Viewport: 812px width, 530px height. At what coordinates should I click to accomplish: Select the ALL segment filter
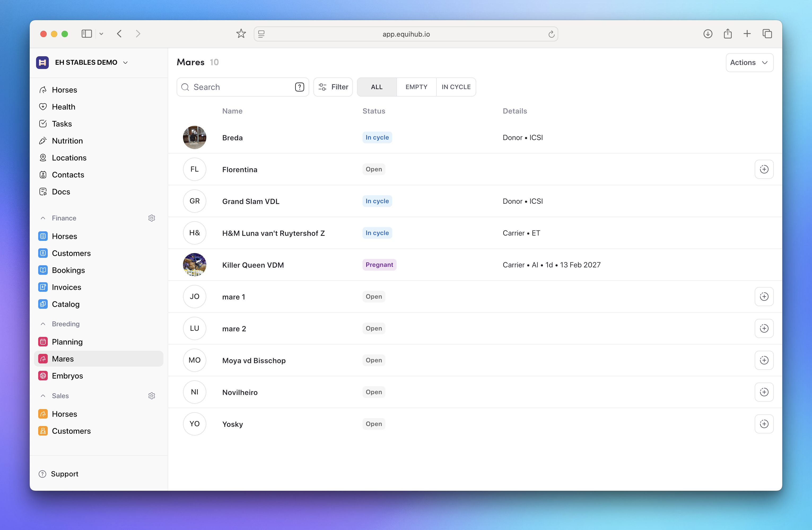[376, 87]
